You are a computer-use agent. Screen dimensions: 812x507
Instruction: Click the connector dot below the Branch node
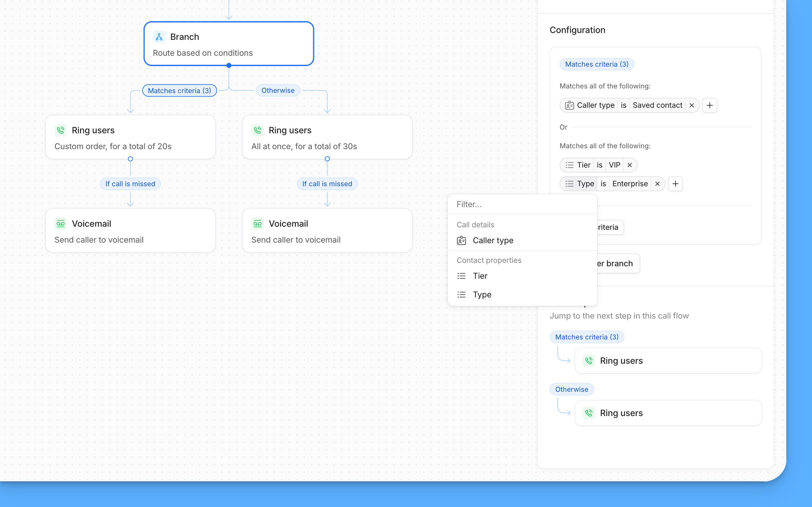(229, 65)
